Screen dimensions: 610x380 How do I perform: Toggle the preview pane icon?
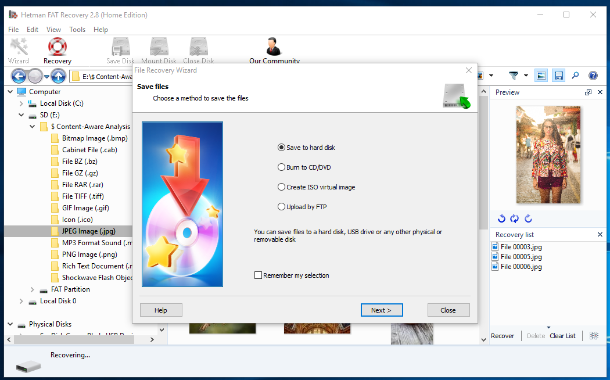[541, 75]
